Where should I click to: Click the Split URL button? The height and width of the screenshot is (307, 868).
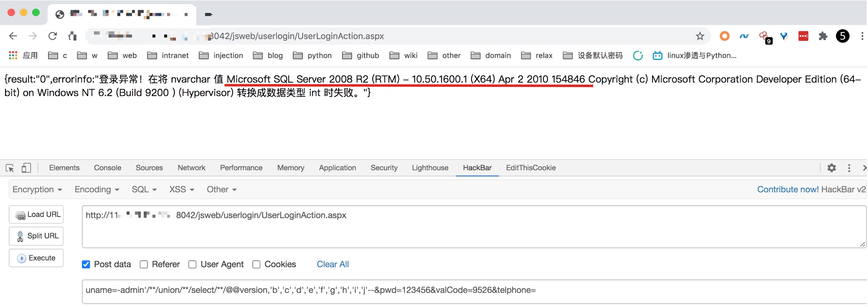[x=36, y=236]
